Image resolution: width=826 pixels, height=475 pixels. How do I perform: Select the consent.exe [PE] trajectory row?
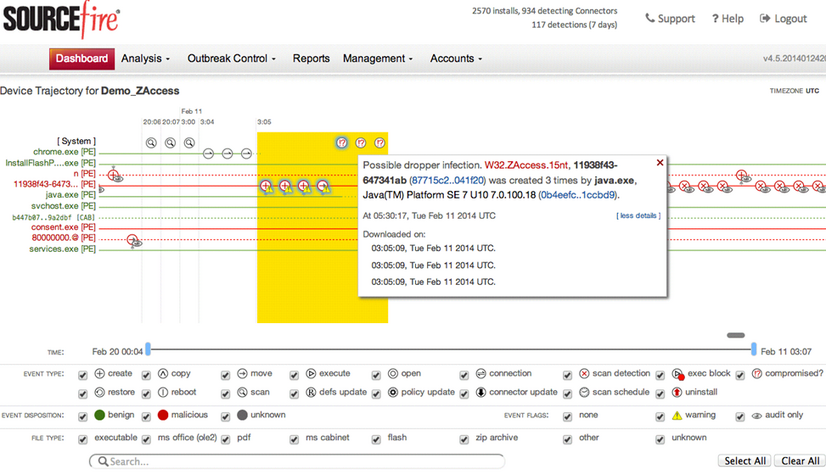(x=63, y=227)
